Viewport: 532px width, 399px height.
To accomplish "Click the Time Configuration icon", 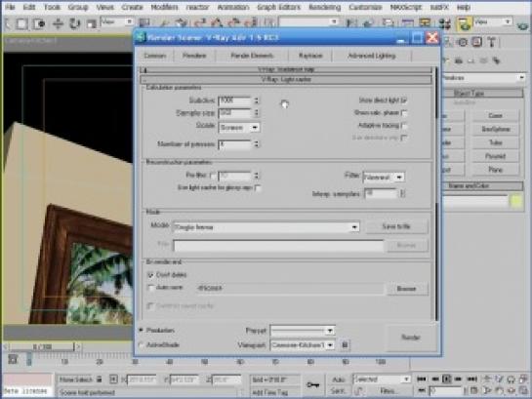I will click(x=473, y=390).
